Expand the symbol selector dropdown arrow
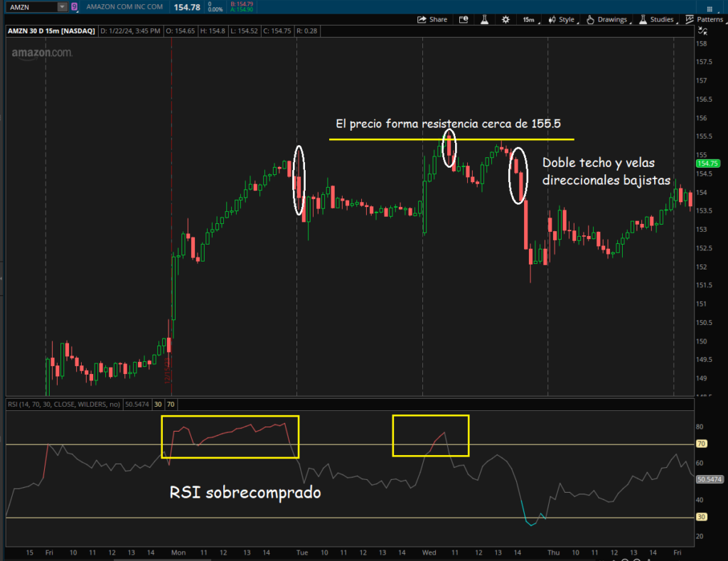Viewport: 728px width, 561px height. (63, 7)
